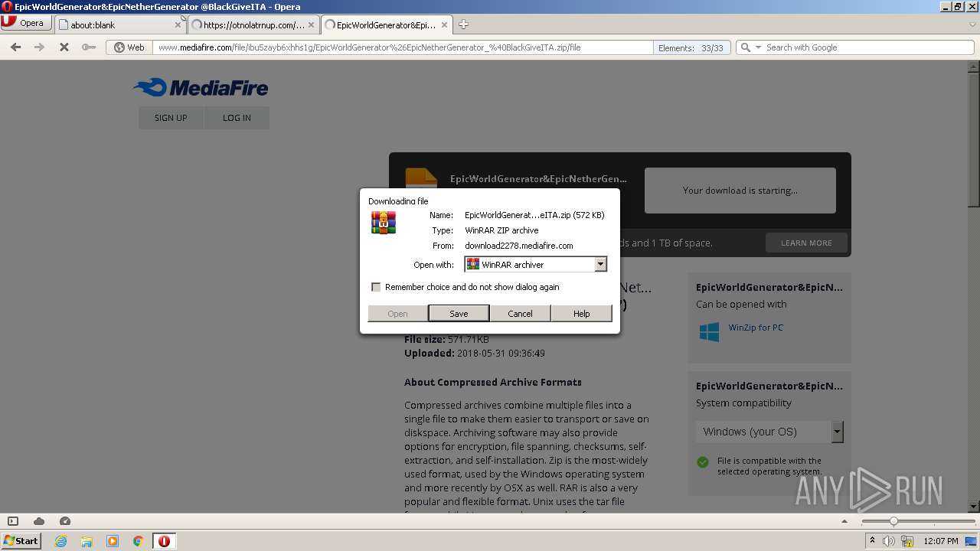Click the file compatibility green check icon

click(x=703, y=462)
